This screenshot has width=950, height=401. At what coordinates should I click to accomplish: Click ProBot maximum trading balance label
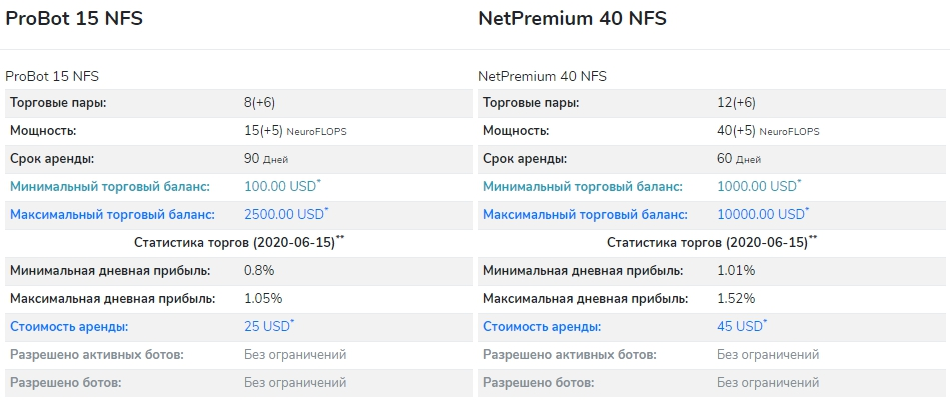pyautogui.click(x=112, y=214)
